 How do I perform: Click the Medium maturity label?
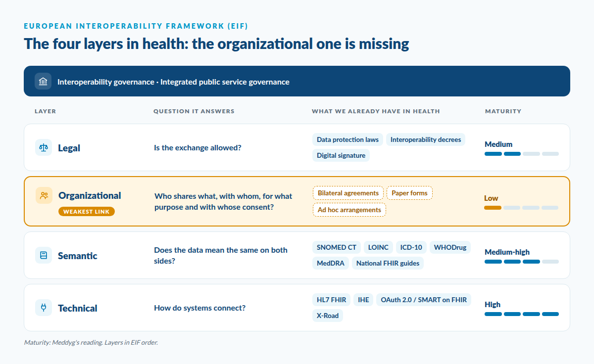point(498,144)
